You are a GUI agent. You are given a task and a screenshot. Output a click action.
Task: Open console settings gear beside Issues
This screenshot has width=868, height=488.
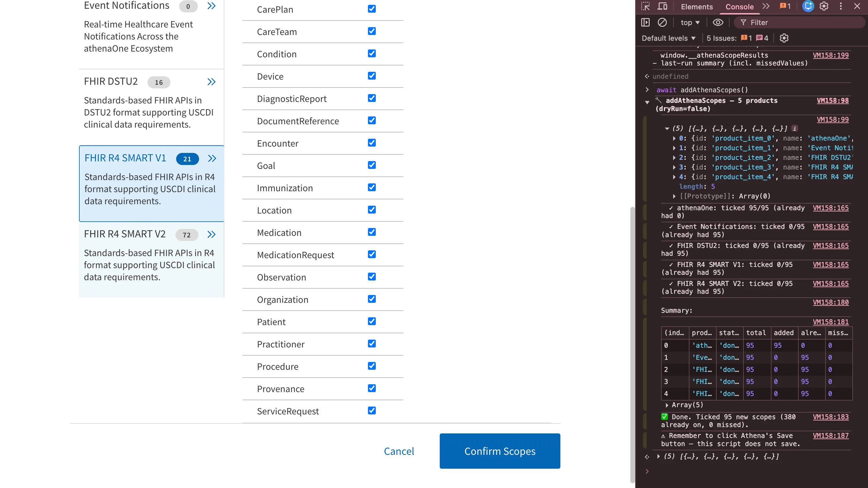pyautogui.click(x=784, y=38)
